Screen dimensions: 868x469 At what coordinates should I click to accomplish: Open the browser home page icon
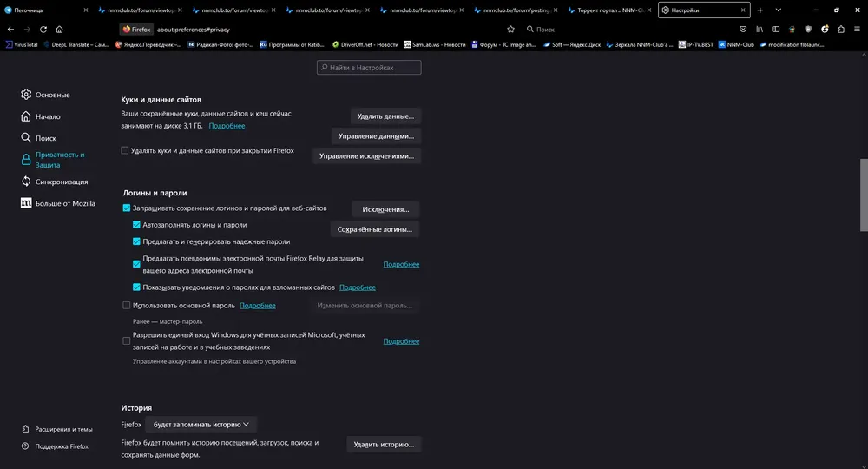59,30
